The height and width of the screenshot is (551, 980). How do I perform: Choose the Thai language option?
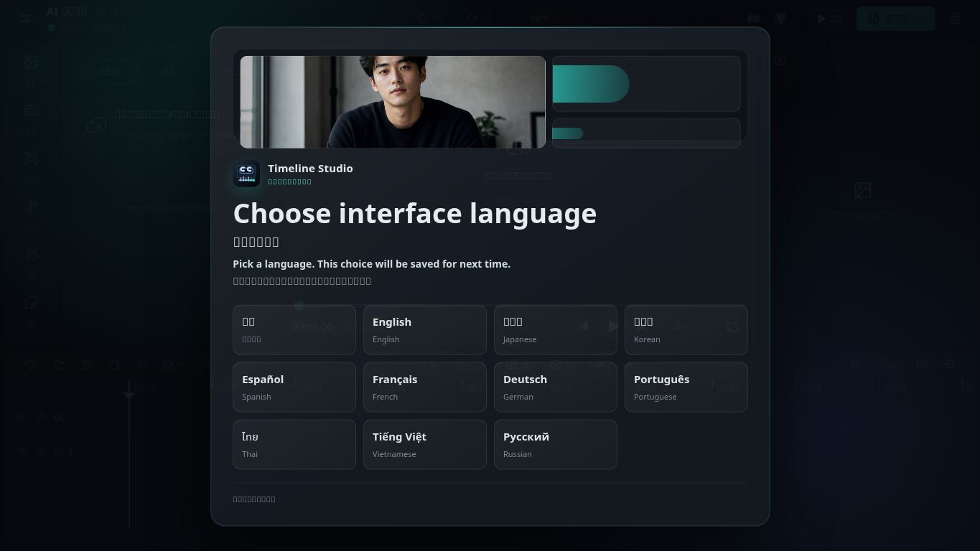[x=294, y=445]
